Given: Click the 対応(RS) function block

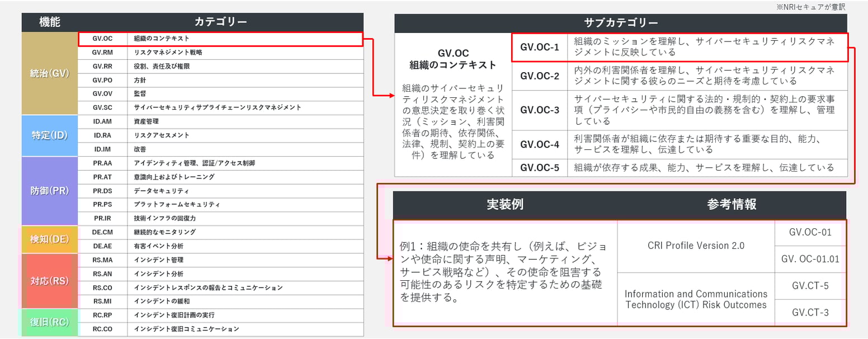Looking at the screenshot, I should click(50, 281).
